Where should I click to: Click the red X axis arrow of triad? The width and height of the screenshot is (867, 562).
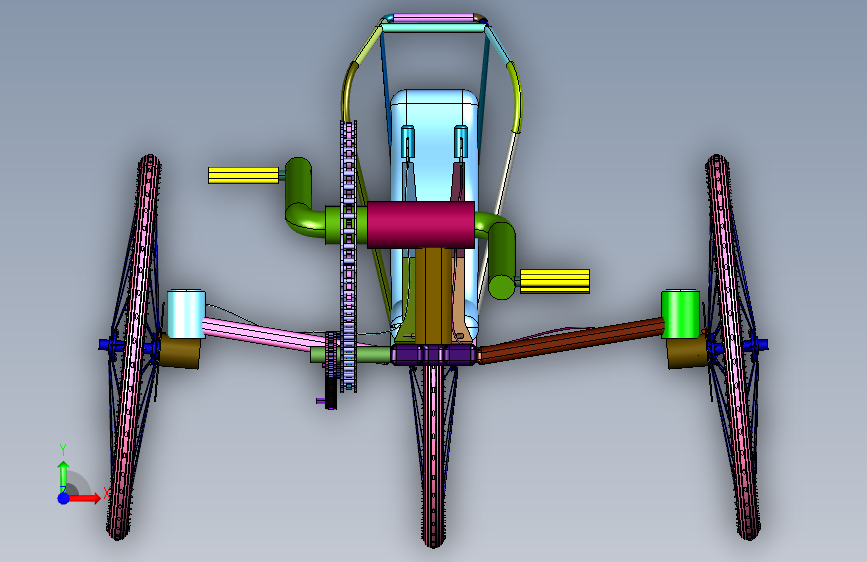click(x=84, y=498)
